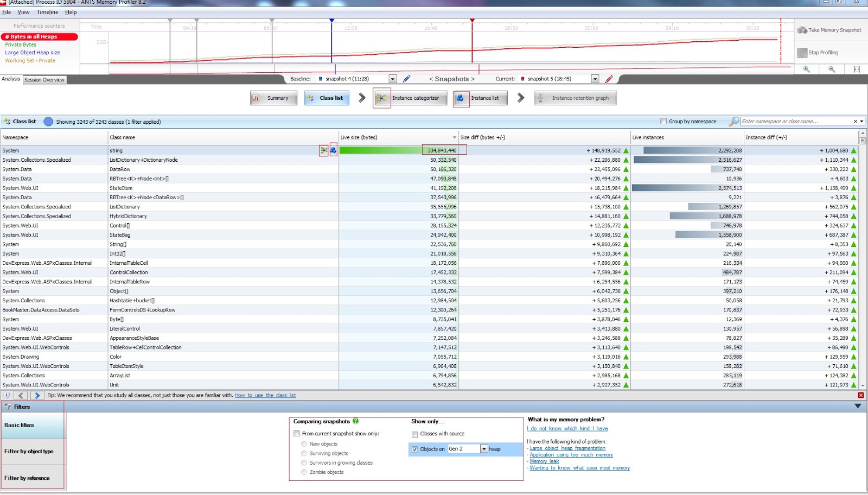Click the Size diff column header

[x=544, y=137]
